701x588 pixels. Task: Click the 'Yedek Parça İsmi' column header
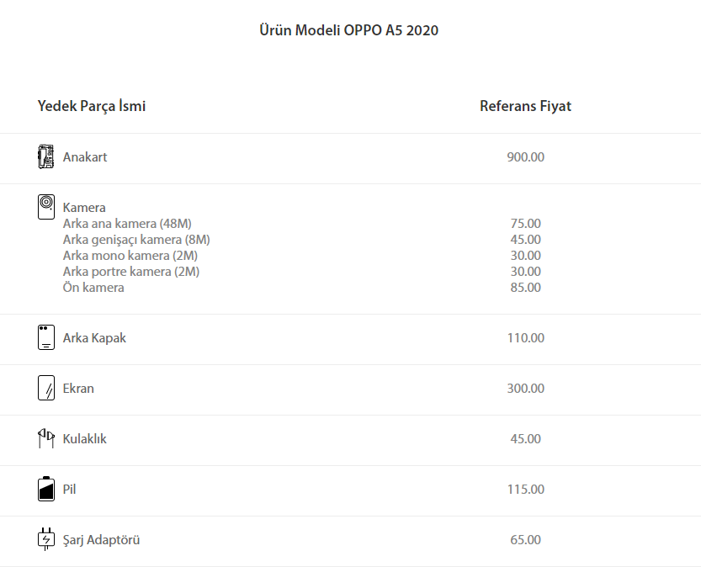[x=92, y=106]
